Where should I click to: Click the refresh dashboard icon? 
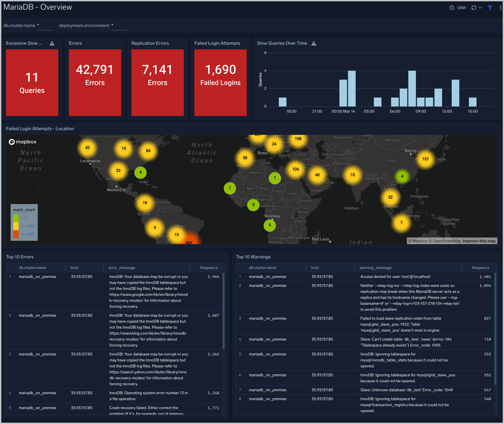(x=474, y=8)
